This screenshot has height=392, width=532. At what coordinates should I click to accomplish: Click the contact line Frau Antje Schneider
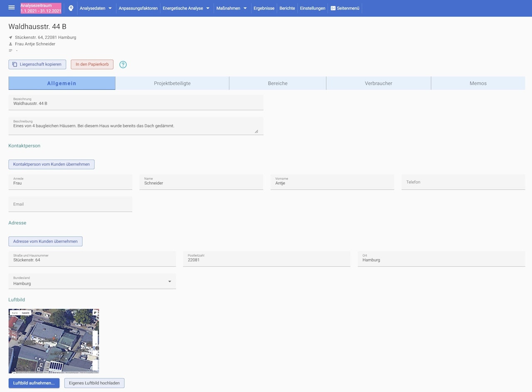(x=35, y=44)
